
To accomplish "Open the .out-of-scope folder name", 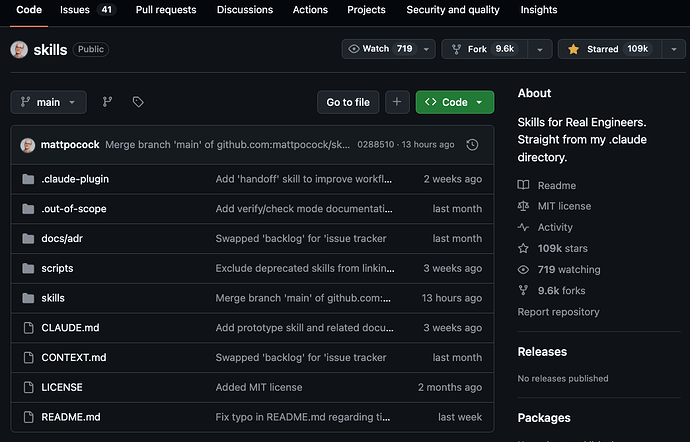I will (74, 209).
